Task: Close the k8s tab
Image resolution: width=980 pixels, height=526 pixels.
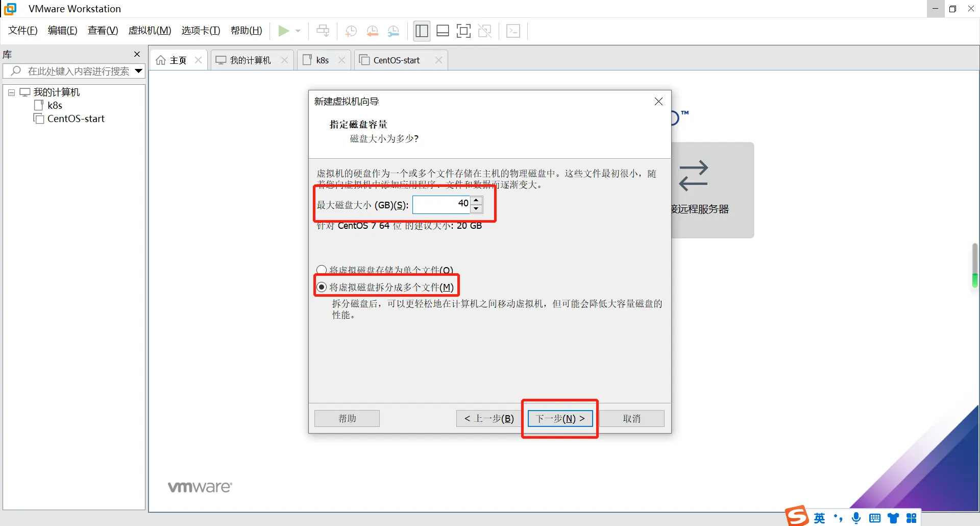Action: [341, 60]
